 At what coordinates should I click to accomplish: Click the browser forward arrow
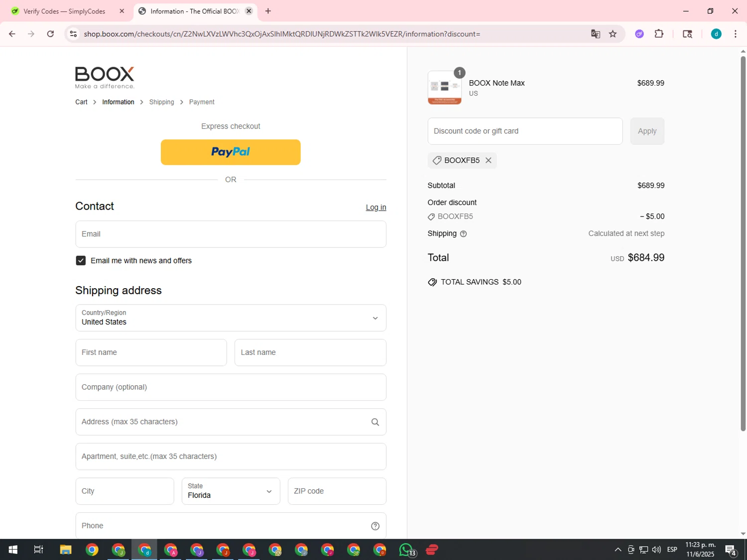point(31,34)
